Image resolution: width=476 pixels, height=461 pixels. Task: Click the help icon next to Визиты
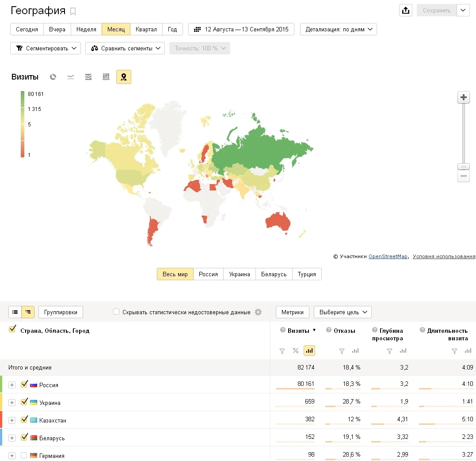click(x=283, y=330)
